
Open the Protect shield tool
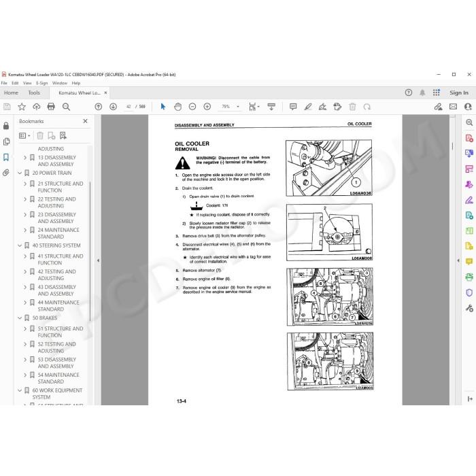coord(469,292)
